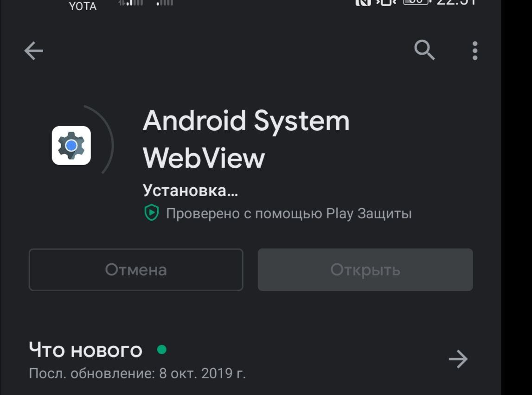This screenshot has height=395, width=532.
Task: Tap the vibrate mode status icon
Action: (x=386, y=2)
